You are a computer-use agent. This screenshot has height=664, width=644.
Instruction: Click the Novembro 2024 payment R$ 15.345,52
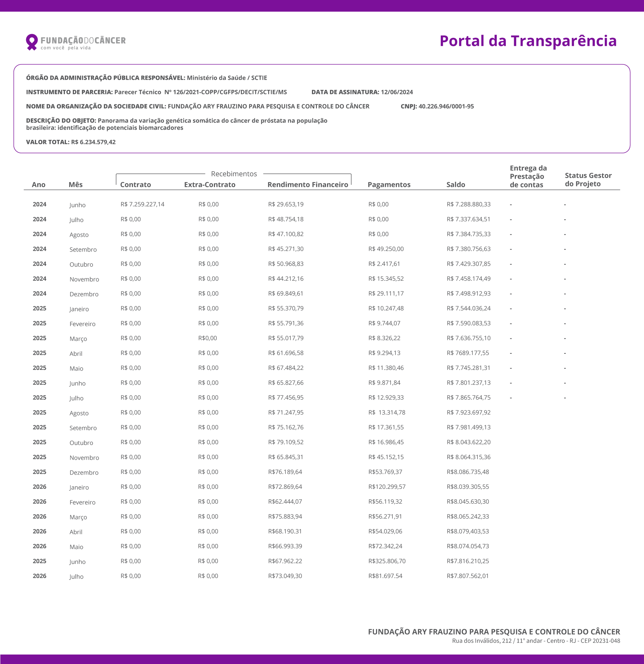386,279
